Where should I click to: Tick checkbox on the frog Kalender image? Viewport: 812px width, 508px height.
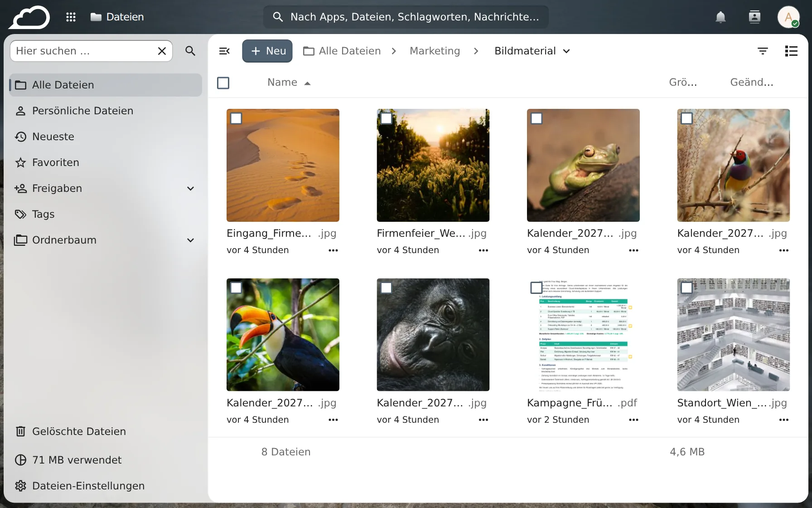[536, 118]
